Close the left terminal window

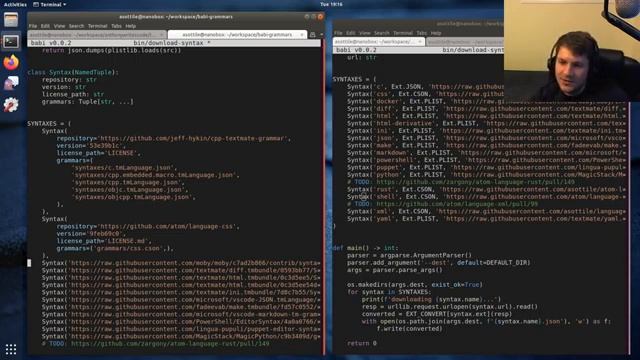320,17
